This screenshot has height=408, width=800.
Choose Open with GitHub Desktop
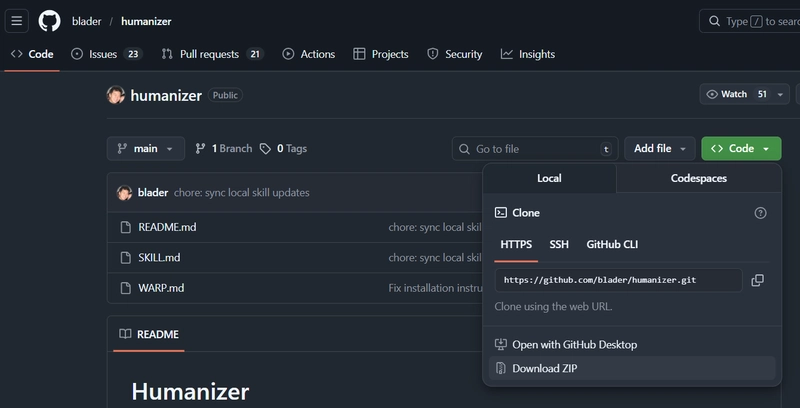[x=574, y=344]
